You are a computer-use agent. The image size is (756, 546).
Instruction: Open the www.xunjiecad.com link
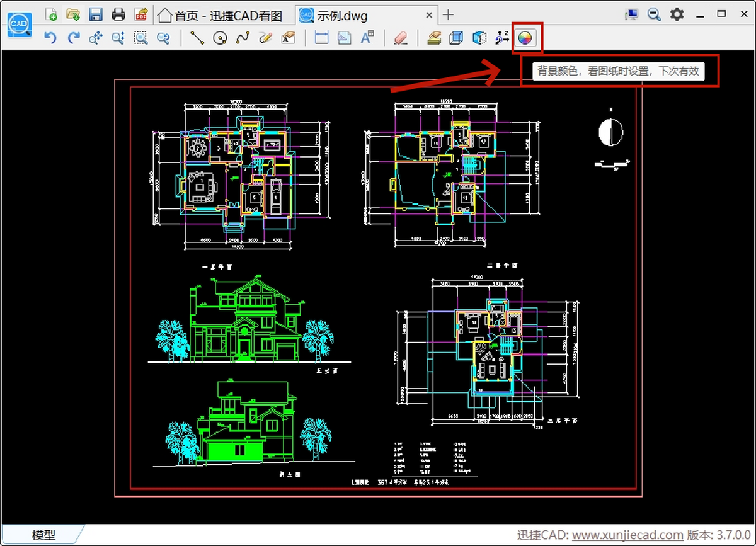(x=627, y=535)
